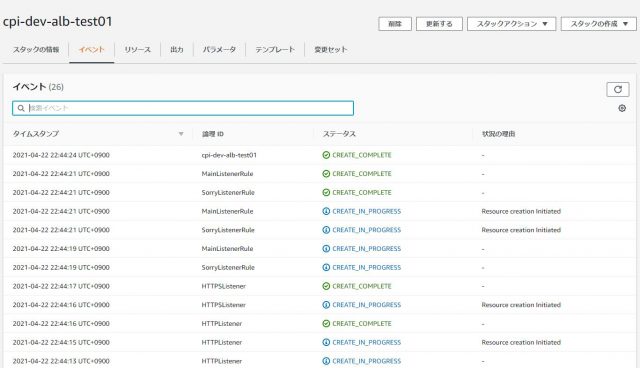Click the in-progress icon for HTTPListener at 22:44:15

[x=326, y=342]
